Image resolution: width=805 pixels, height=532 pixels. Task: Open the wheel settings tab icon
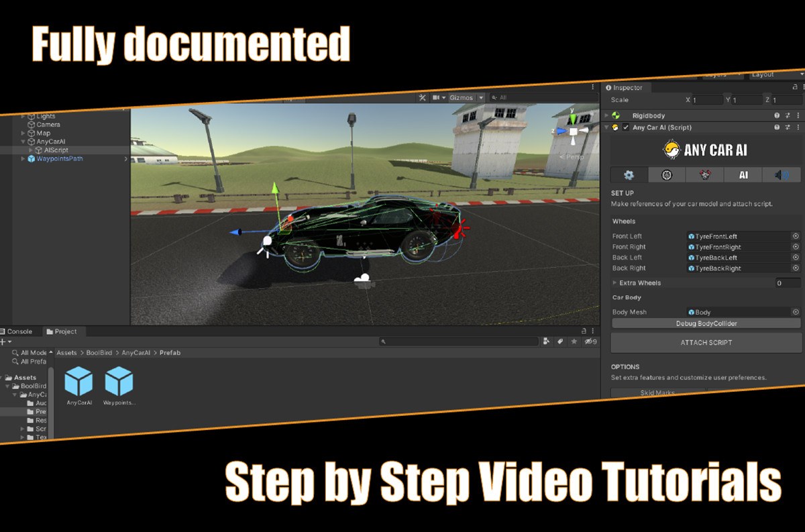click(x=667, y=174)
